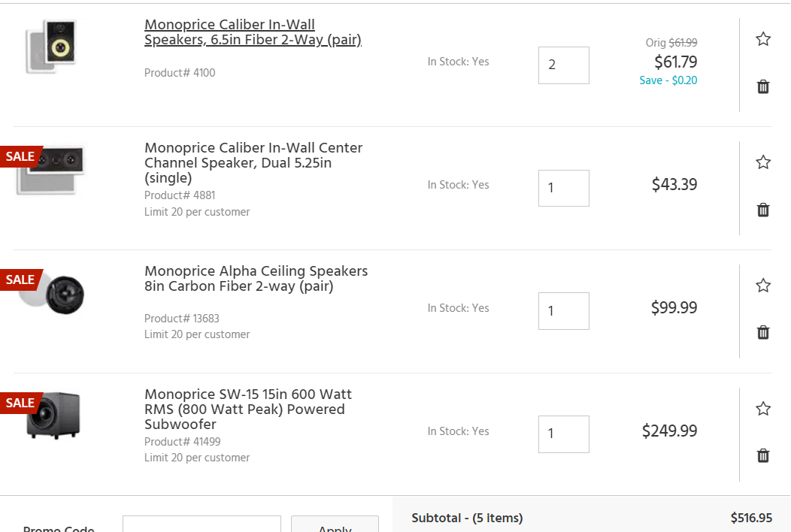791x532 pixels.
Task: Remove Center Channel Speaker with trash icon
Action: (762, 210)
